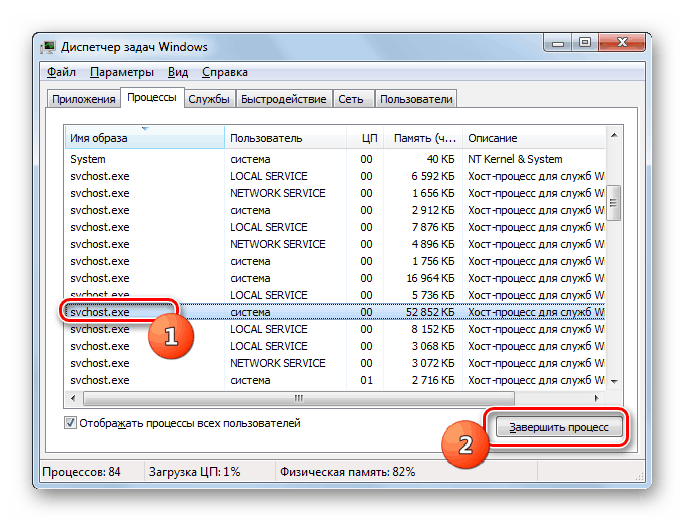Click the vertical scrollbar down arrow
The image size is (685, 522).
614,381
